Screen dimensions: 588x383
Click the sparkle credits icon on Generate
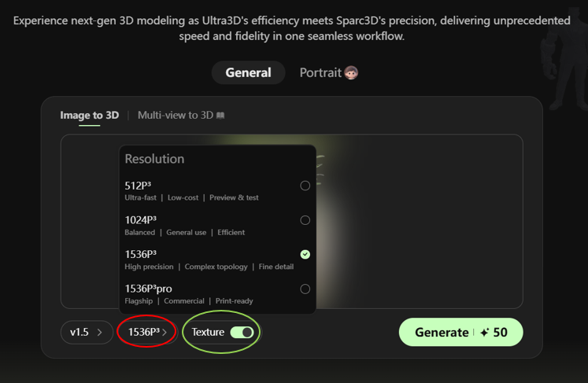[x=485, y=333]
